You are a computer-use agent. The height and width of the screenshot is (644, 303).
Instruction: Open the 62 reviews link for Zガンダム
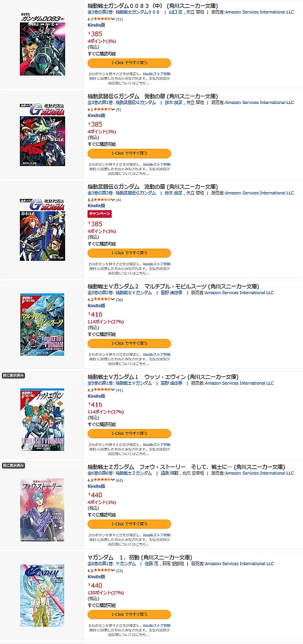tap(120, 480)
